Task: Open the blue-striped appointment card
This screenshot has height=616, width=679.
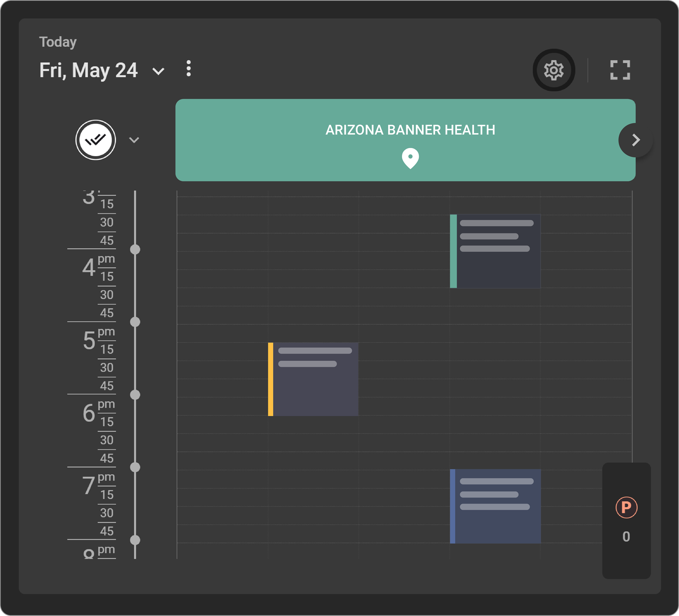Action: (495, 506)
